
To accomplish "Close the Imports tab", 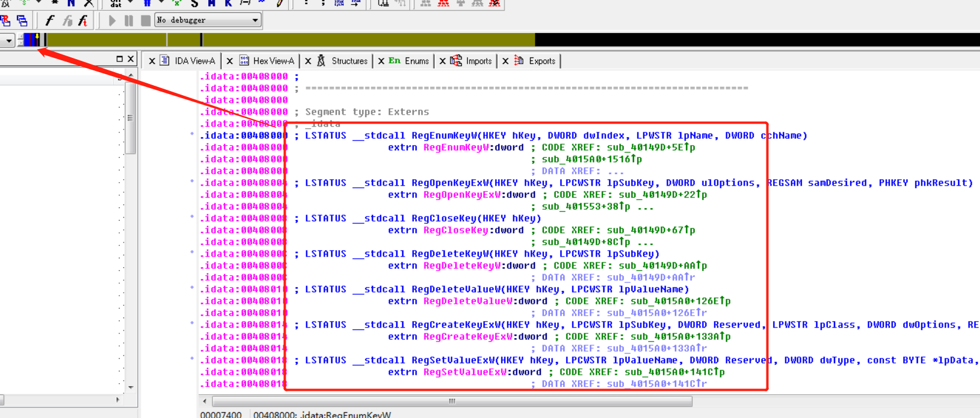I will [x=442, y=61].
